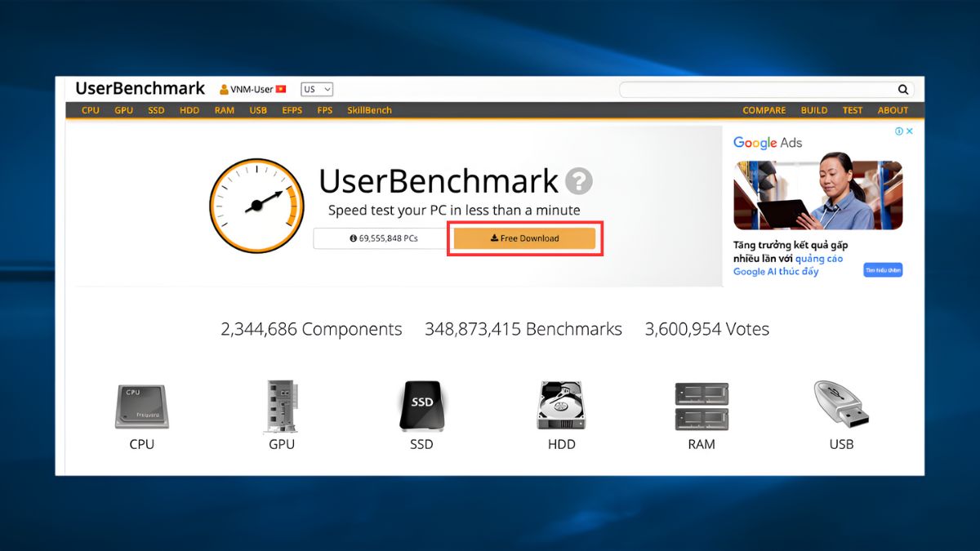Select CPU in the navigation bar
Image resolution: width=980 pixels, height=551 pixels.
coord(91,110)
